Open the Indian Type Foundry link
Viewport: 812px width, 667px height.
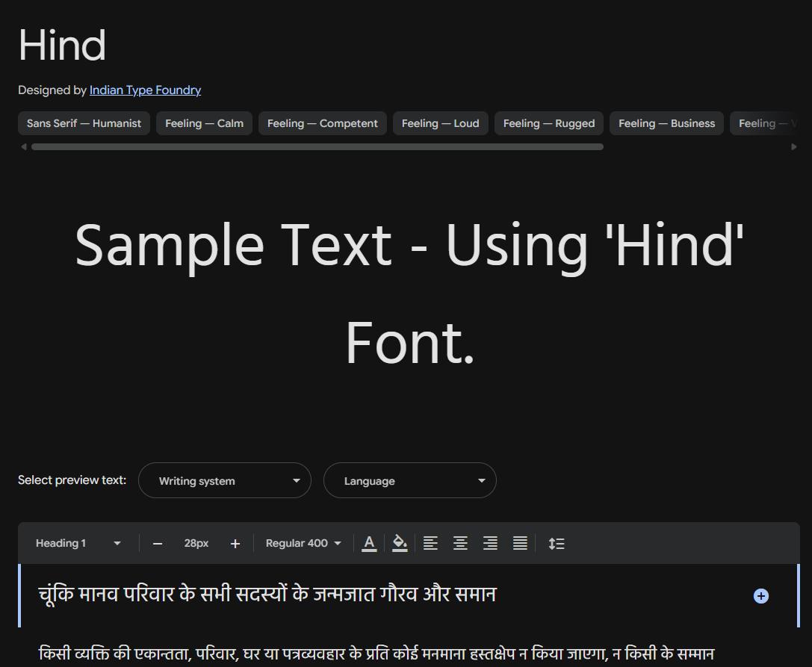145,90
